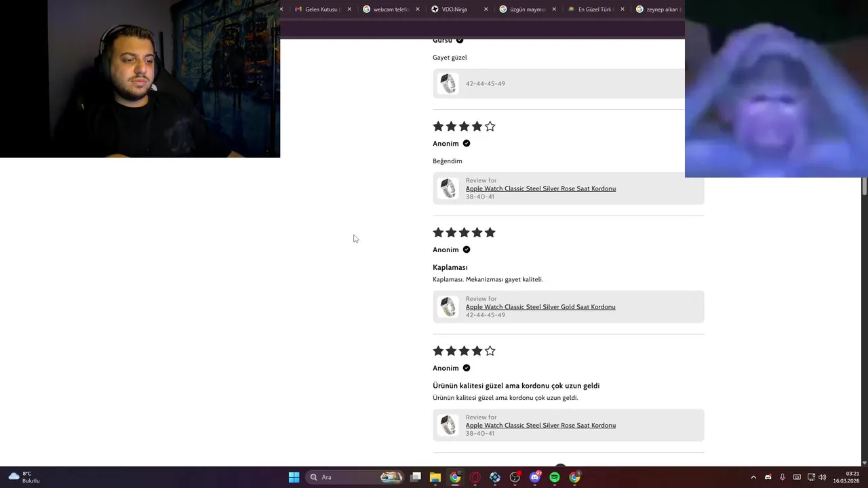Open the VDO.Ninja browser tab
Image resolution: width=868 pixels, height=488 pixels.
(x=458, y=9)
